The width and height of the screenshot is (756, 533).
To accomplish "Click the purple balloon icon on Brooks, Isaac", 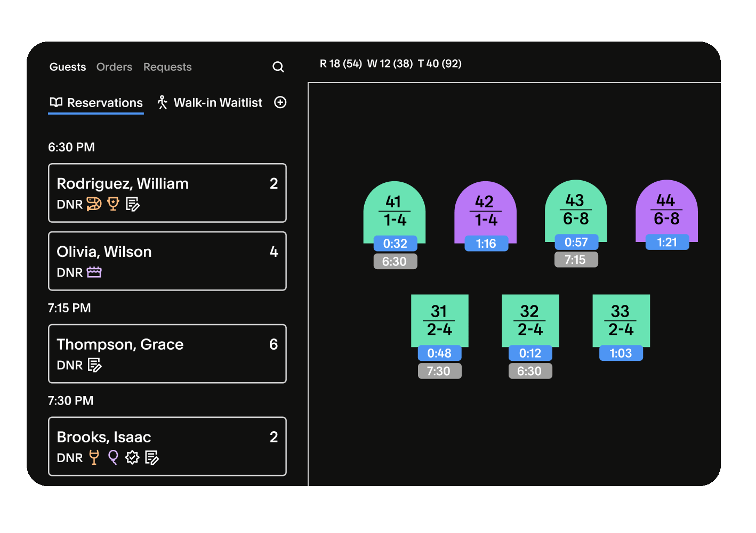I will point(113,457).
